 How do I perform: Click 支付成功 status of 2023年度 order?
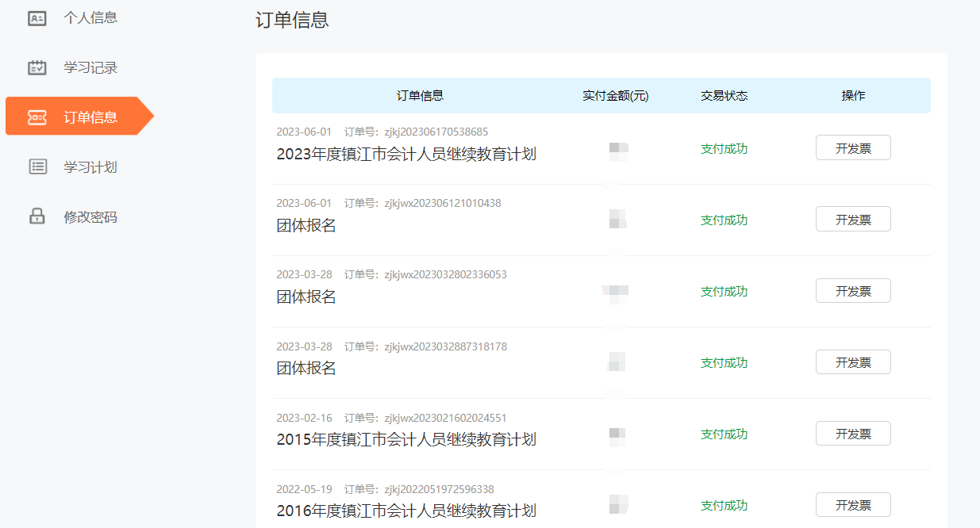(x=724, y=148)
